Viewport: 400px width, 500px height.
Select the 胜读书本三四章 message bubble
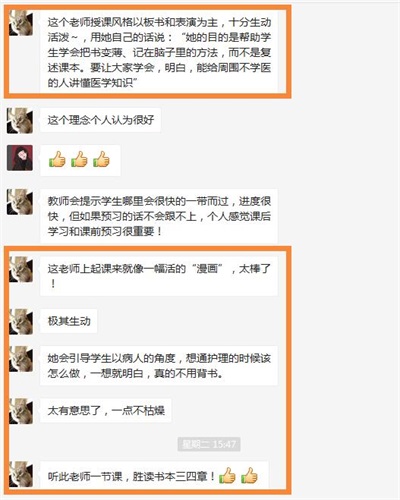pos(155,476)
